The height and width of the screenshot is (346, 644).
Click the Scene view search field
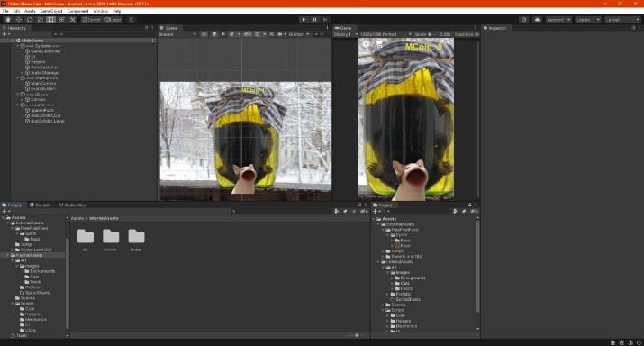click(x=322, y=34)
